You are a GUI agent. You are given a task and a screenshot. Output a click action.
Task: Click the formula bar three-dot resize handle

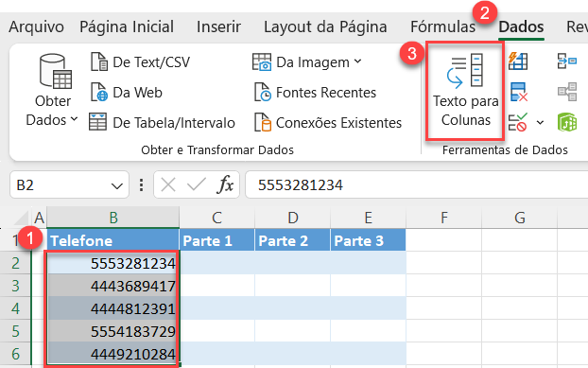(141, 184)
